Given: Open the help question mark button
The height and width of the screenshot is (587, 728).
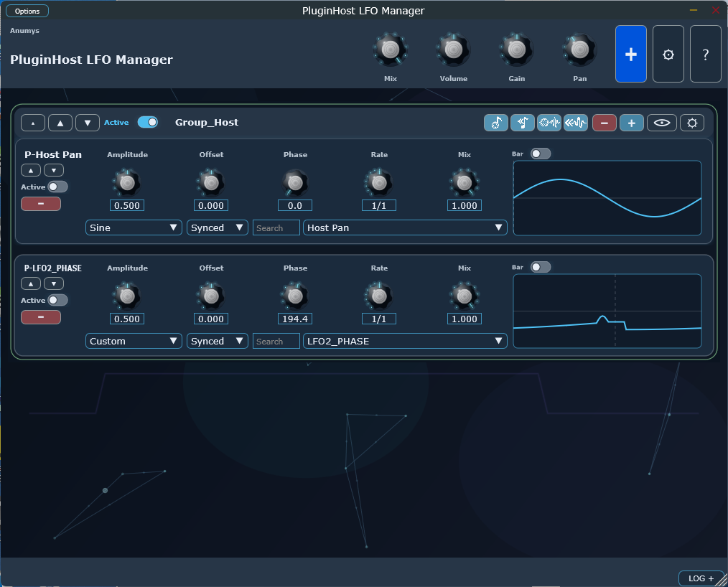Looking at the screenshot, I should (705, 54).
